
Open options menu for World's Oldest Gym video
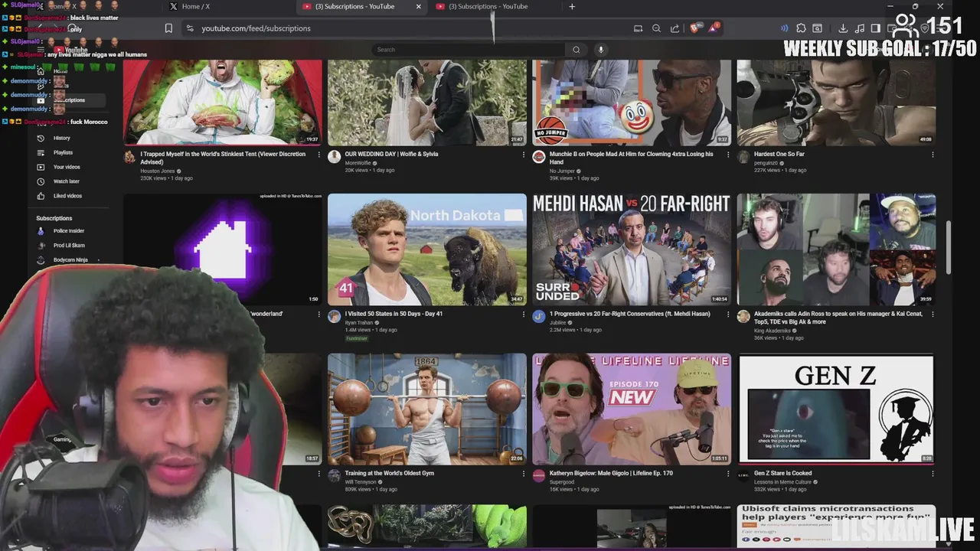(524, 474)
